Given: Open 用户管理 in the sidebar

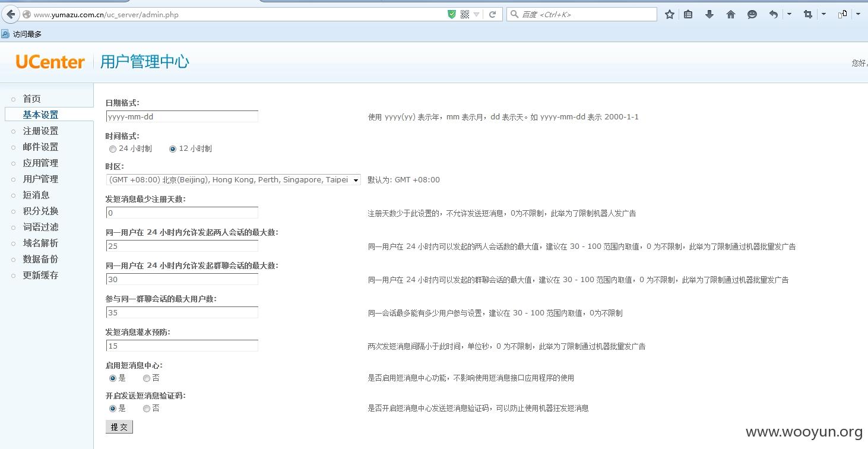Looking at the screenshot, I should point(40,179).
